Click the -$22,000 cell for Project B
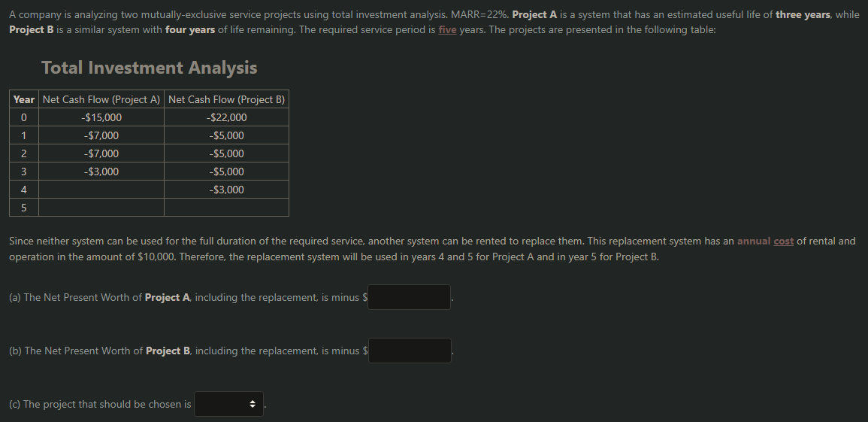The height and width of the screenshot is (422, 868). (226, 117)
